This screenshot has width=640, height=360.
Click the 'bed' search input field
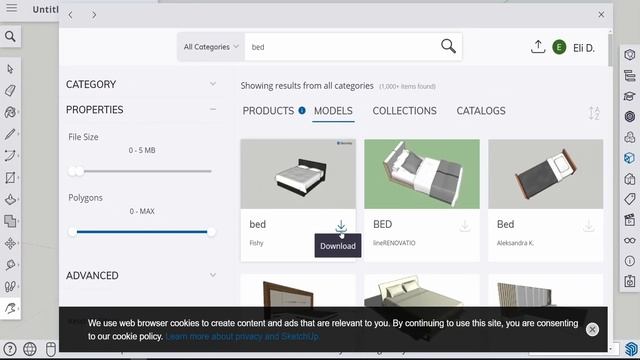pyautogui.click(x=342, y=47)
